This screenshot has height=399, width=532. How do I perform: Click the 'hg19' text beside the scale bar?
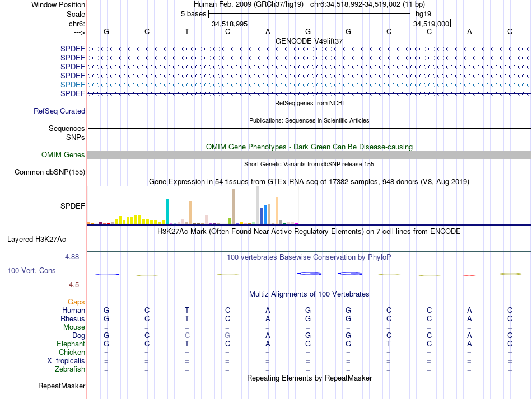423,14
